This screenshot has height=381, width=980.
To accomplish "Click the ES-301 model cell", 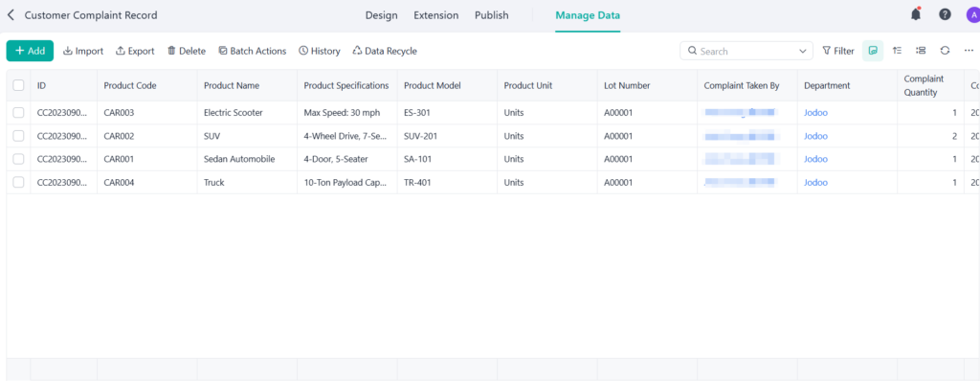I will (x=447, y=113).
